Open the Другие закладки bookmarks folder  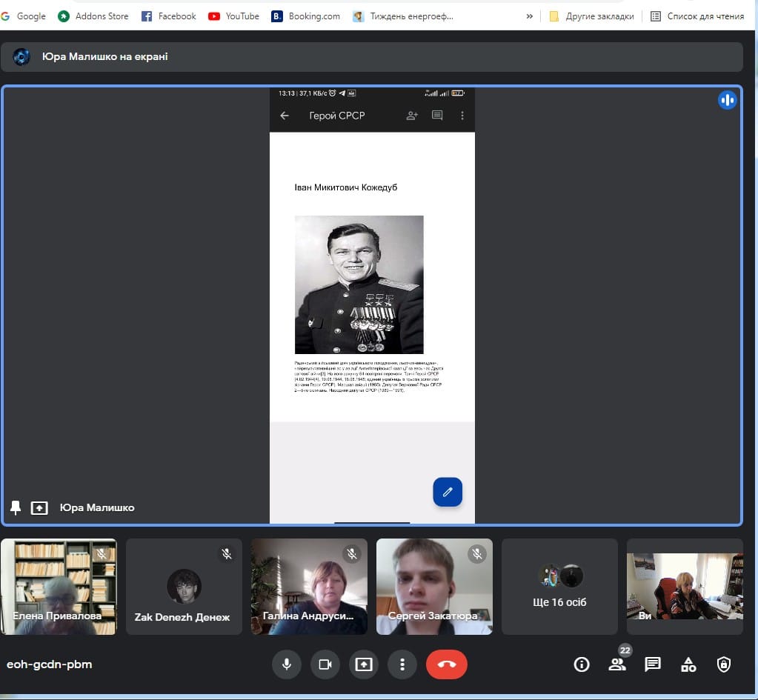point(593,16)
